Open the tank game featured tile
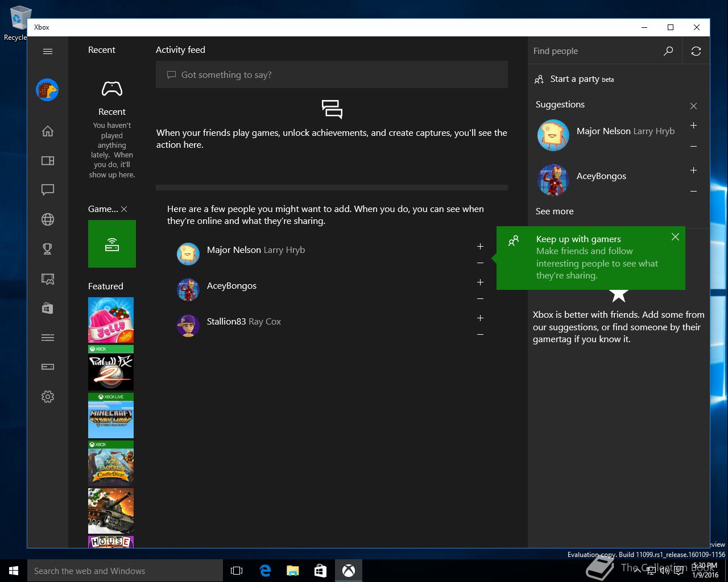This screenshot has width=728, height=582. 111,511
